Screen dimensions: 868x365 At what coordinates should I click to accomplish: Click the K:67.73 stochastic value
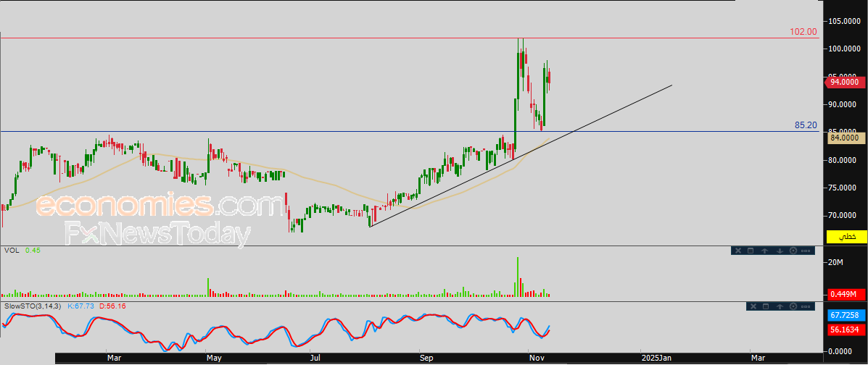pyautogui.click(x=82, y=306)
